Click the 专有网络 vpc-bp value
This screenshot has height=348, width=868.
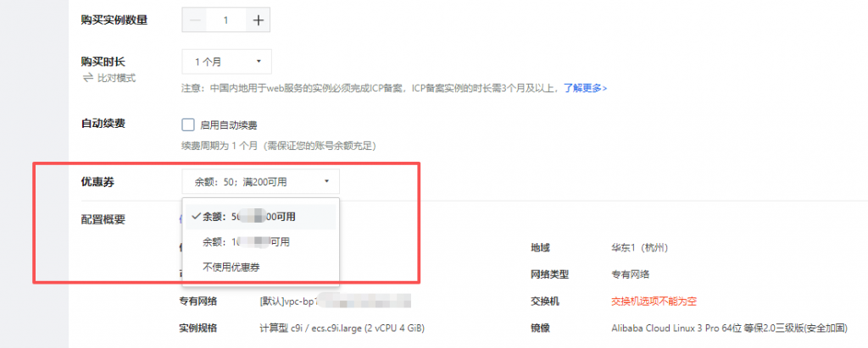pos(336,301)
